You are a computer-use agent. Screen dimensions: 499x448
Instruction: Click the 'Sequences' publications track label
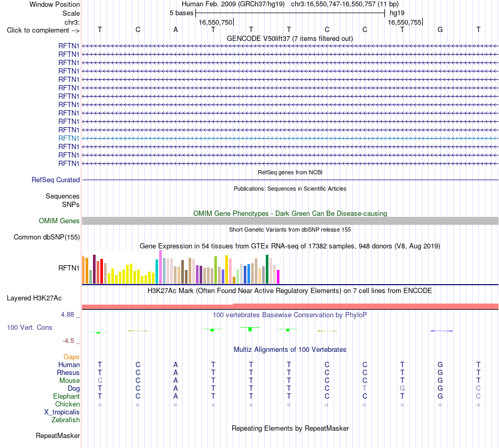[63, 196]
